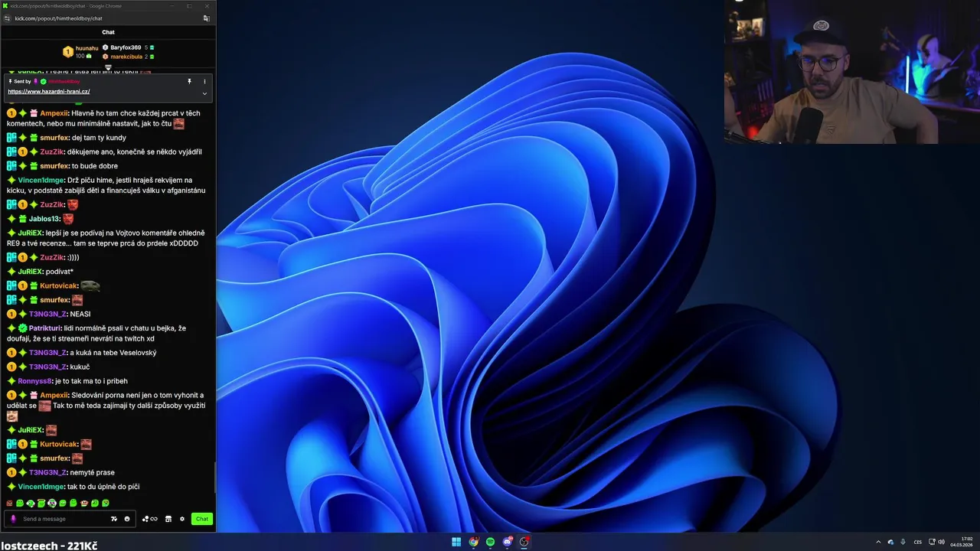Select marekcibula in gift leaderboard
Image resolution: width=980 pixels, height=551 pixels.
[126, 57]
